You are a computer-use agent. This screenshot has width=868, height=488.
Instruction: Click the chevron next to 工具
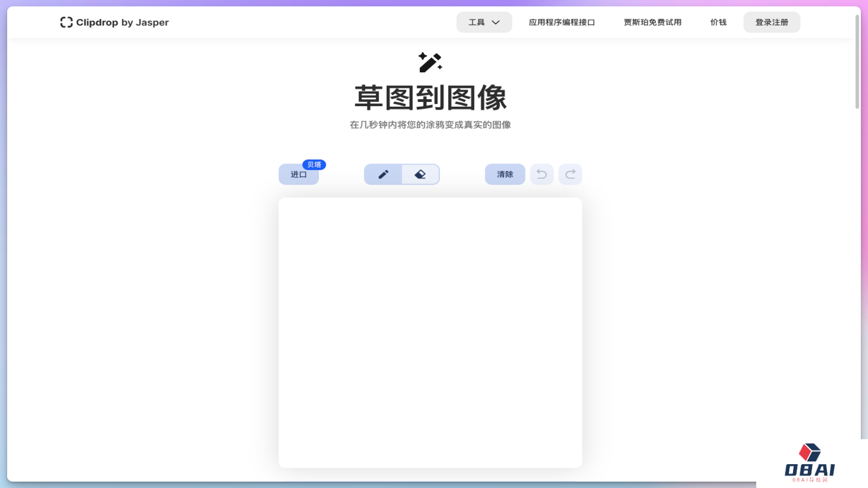[495, 22]
